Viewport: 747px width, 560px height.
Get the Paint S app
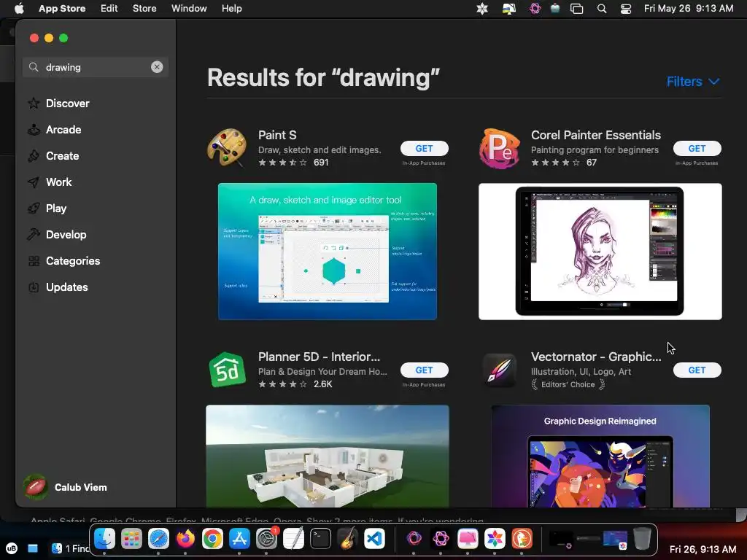coord(424,149)
